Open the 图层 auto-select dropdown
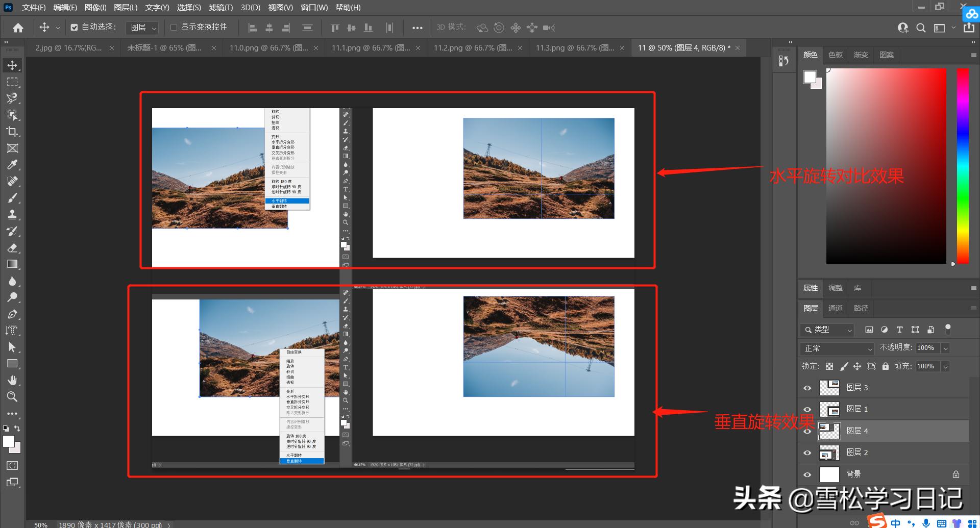Viewport: 980px width, 528px height. [142, 28]
